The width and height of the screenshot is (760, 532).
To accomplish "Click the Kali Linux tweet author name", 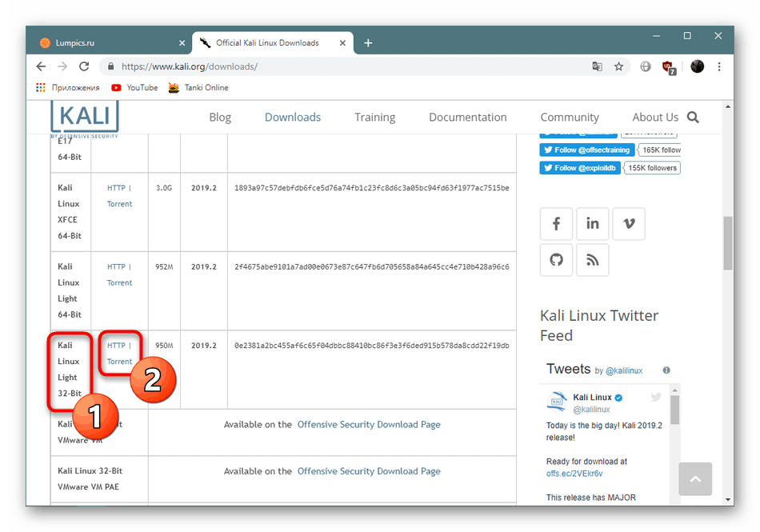I will [x=592, y=398].
